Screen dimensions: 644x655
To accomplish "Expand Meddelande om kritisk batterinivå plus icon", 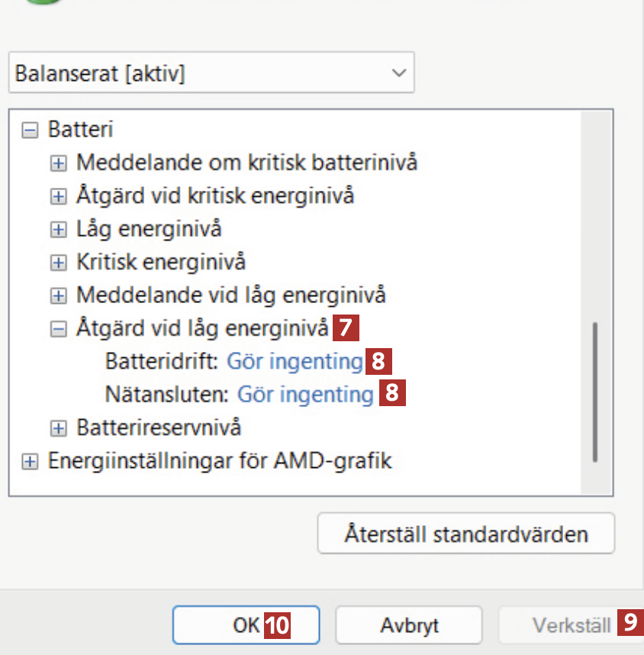I will coord(58,163).
